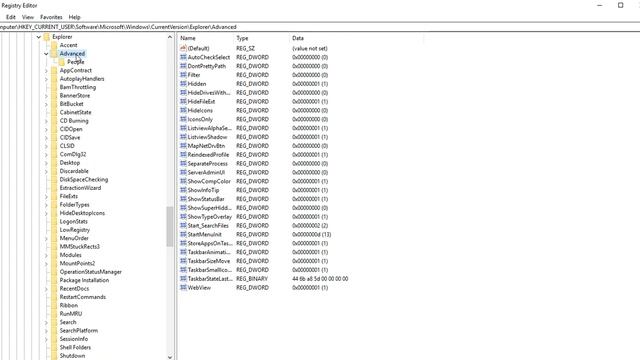Screen dimensions: 640x360
Task: Expand the MenuOrder key
Action: [x=46, y=238]
